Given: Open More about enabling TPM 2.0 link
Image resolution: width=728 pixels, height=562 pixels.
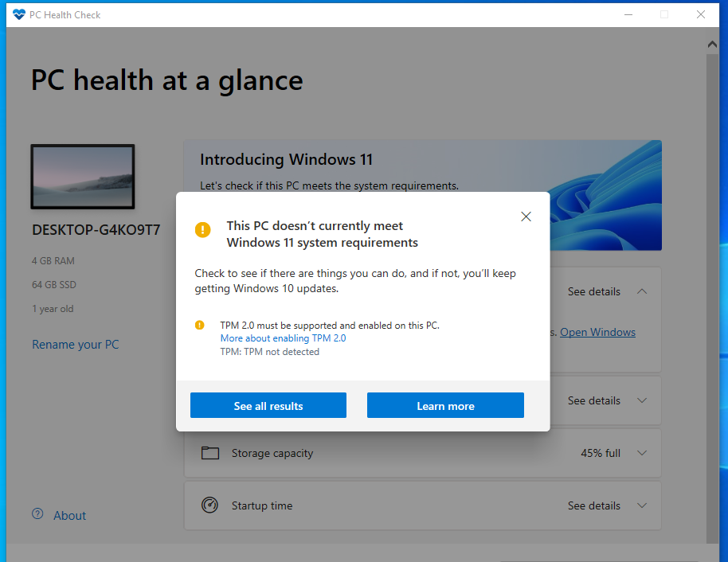Looking at the screenshot, I should (x=283, y=338).
